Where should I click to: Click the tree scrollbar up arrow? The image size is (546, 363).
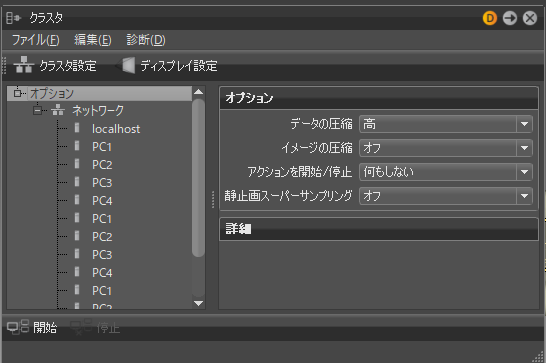coord(198,92)
